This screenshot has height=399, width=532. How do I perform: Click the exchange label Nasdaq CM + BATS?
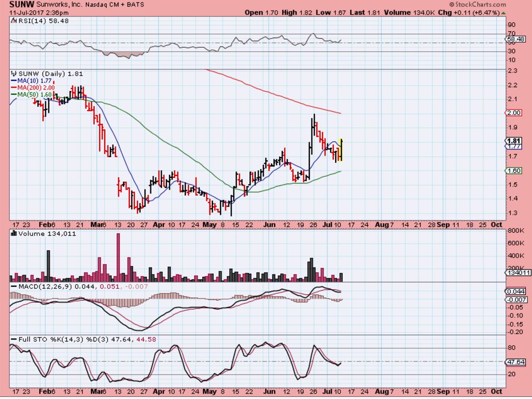[114, 5]
